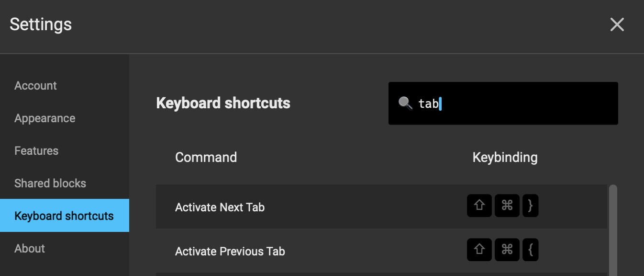Click the shortcuts list scrollbar

pos(613,225)
